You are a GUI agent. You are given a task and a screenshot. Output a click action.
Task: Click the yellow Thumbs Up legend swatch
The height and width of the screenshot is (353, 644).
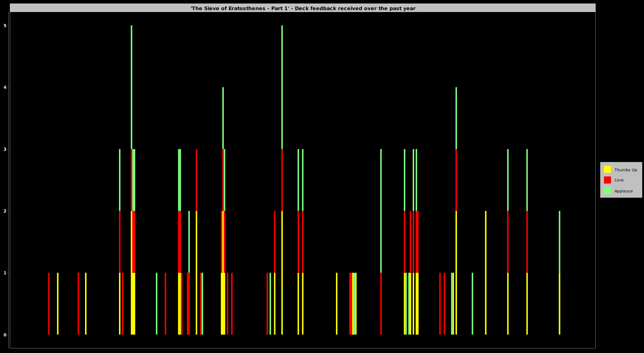click(607, 169)
